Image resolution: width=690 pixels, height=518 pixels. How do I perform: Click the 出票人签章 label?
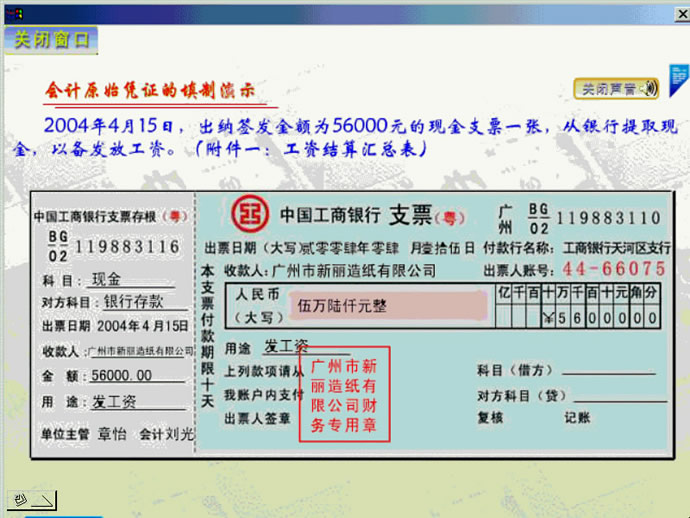coord(257,418)
